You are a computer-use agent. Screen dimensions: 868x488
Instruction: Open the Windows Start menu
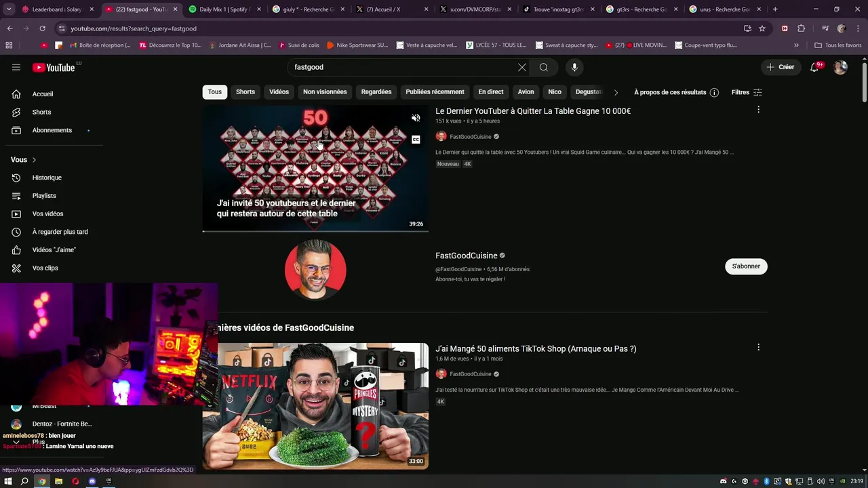(x=8, y=481)
